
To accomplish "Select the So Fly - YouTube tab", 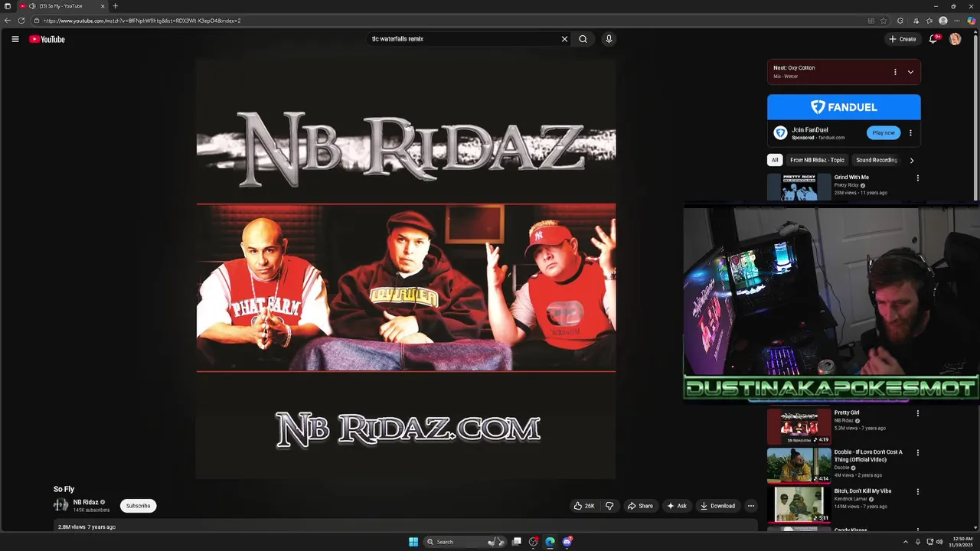I will pyautogui.click(x=61, y=6).
